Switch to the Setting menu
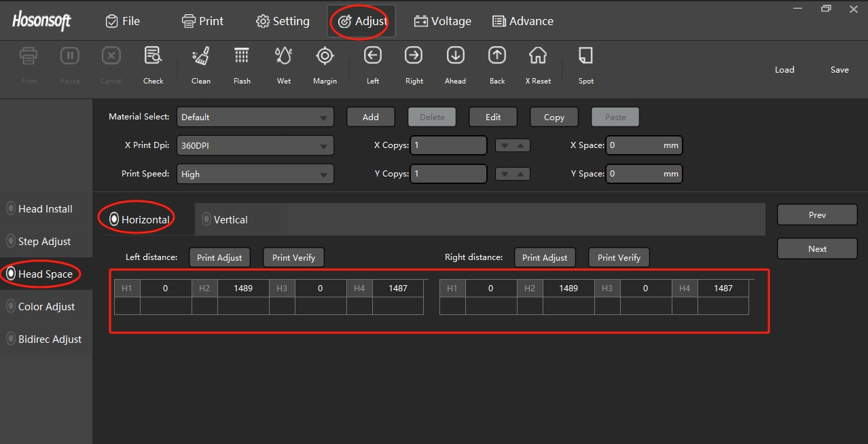The width and height of the screenshot is (868, 444). click(x=283, y=21)
